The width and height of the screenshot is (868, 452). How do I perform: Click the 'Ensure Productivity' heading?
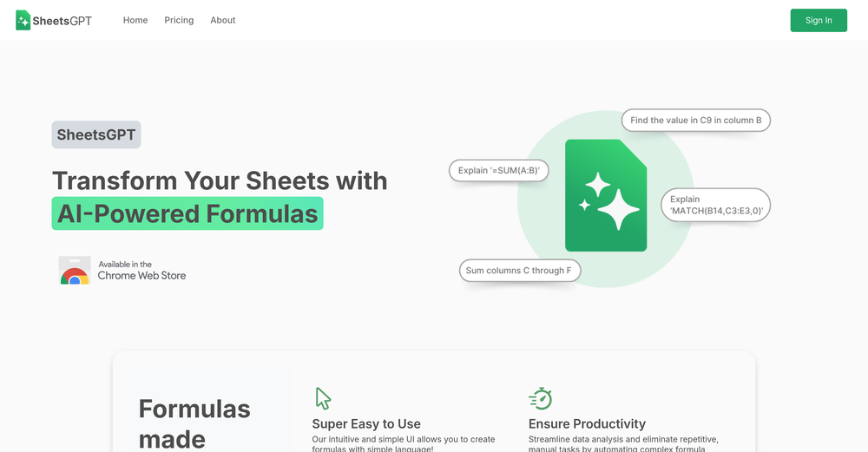click(x=587, y=424)
